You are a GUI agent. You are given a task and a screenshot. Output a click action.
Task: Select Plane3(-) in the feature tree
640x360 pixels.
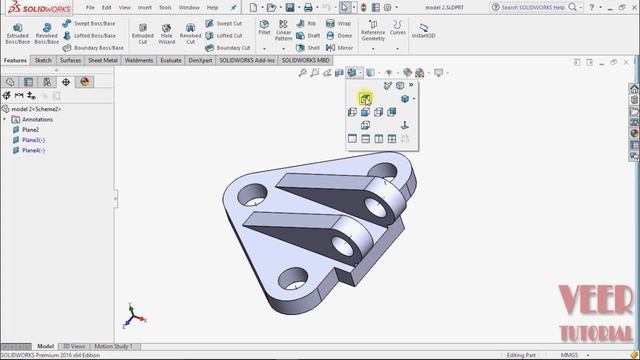click(33, 140)
